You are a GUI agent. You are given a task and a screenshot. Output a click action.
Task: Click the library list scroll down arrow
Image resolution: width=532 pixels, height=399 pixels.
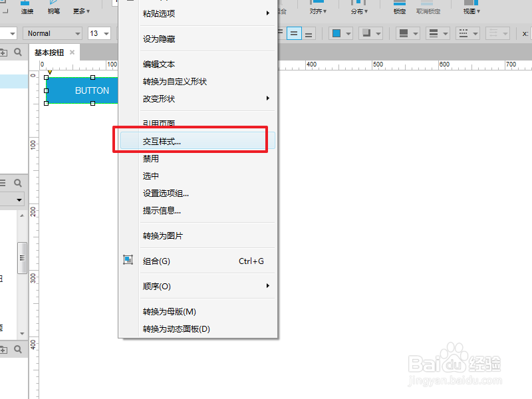22,334
